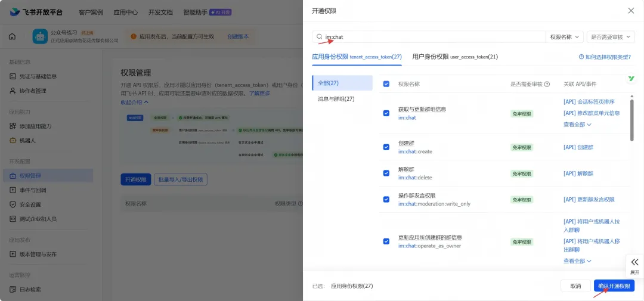Click the 创建版本 link
This screenshot has height=301, width=644.
(x=238, y=36)
